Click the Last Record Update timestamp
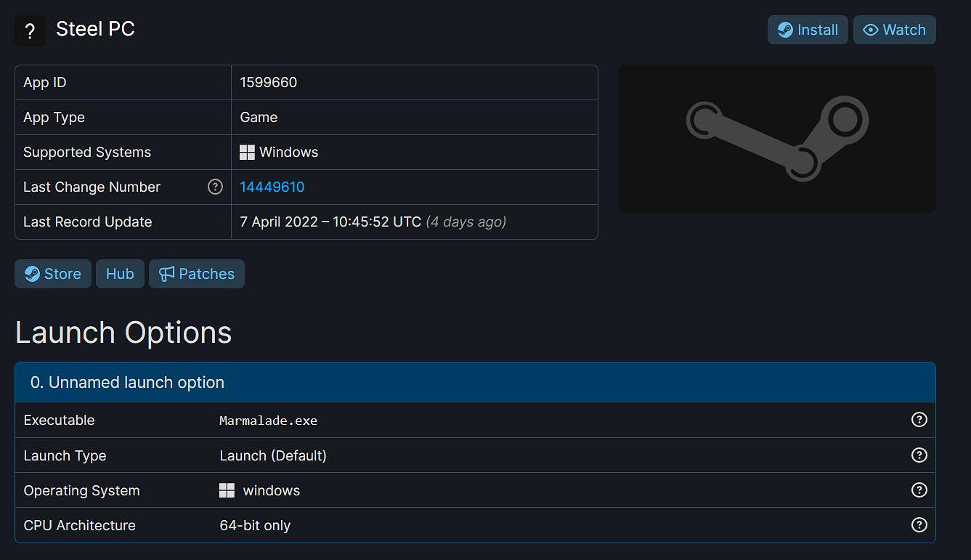 (330, 222)
